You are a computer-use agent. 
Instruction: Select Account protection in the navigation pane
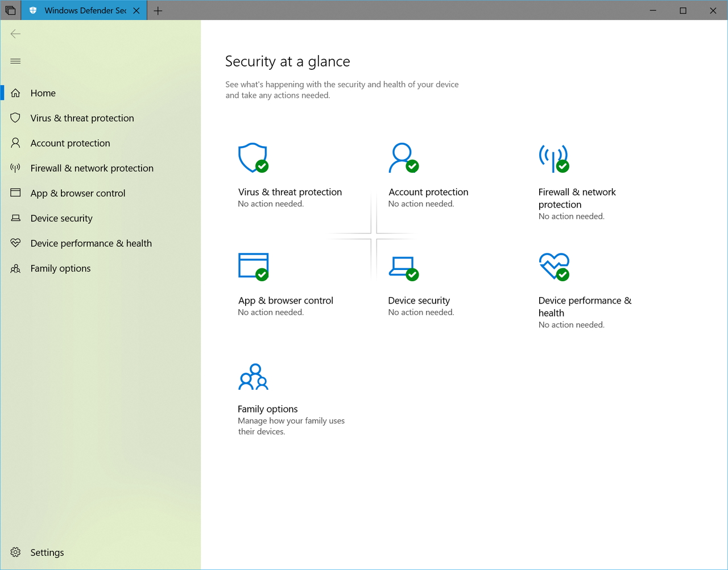[71, 143]
